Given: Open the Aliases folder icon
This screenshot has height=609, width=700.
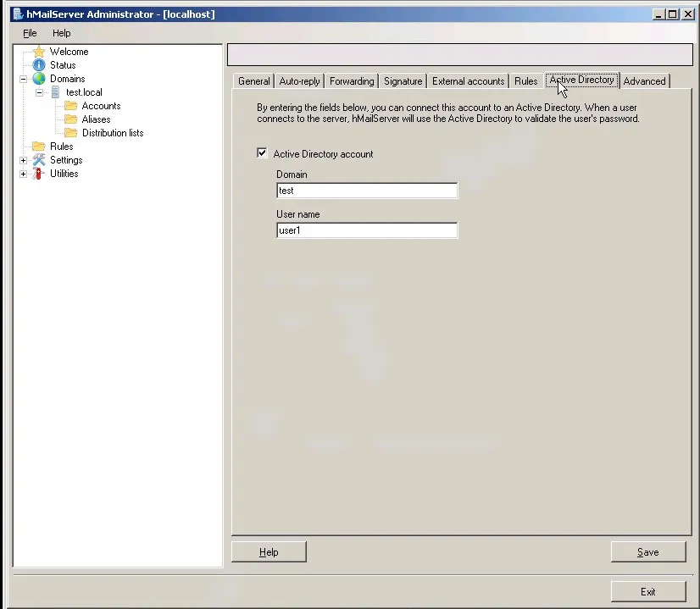Looking at the screenshot, I should 71,119.
